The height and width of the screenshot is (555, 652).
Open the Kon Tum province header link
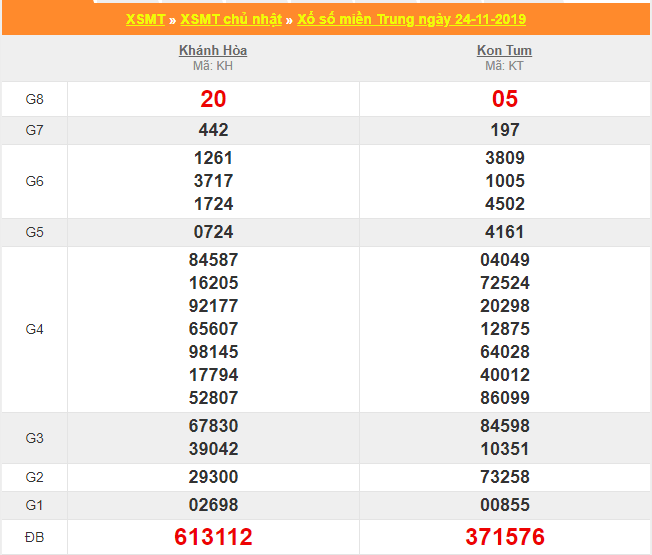pos(504,50)
